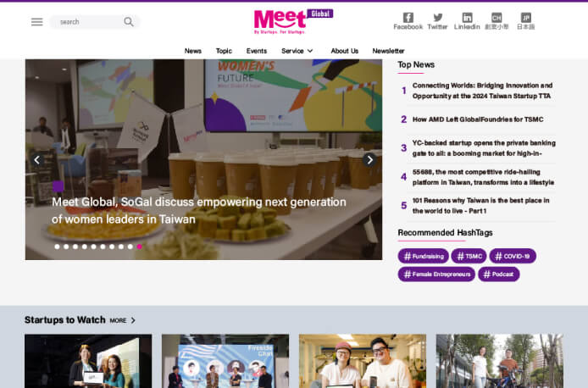Click the Meet Global logo
This screenshot has height=388, width=588.
pyautogui.click(x=292, y=20)
